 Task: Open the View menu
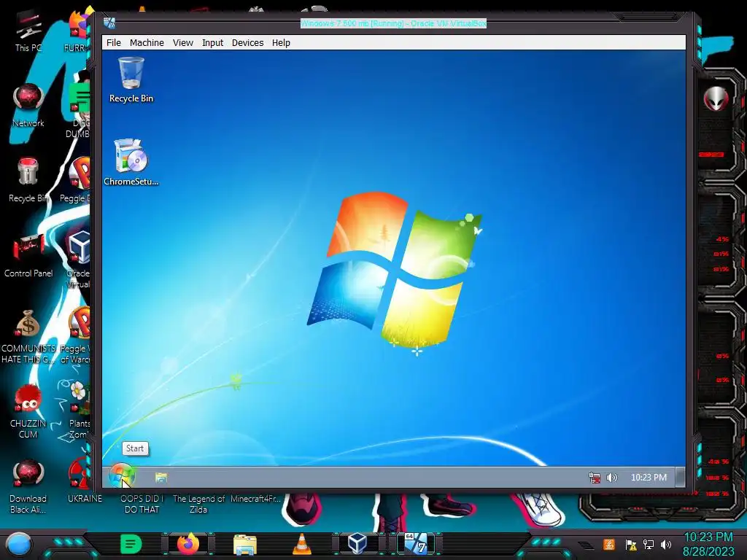[183, 43]
